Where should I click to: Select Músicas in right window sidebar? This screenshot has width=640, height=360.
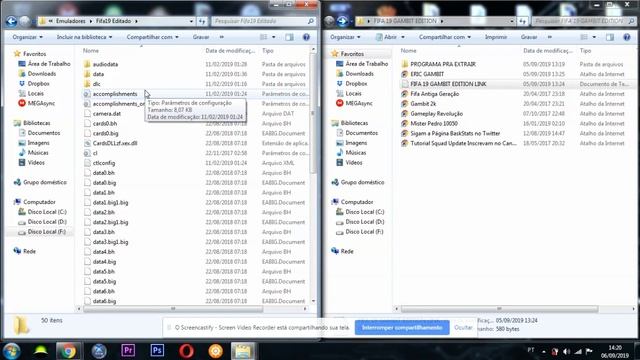pyautogui.click(x=356, y=153)
